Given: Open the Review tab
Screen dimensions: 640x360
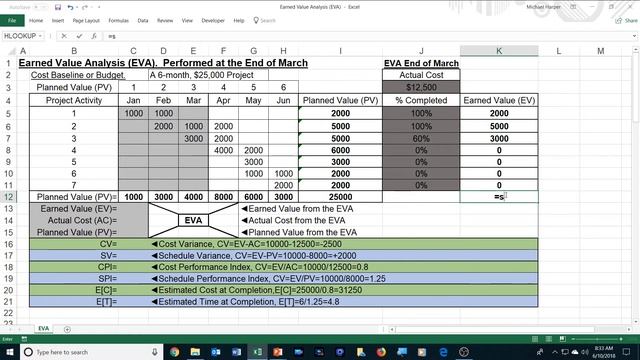Looking at the screenshot, I should 165,20.
